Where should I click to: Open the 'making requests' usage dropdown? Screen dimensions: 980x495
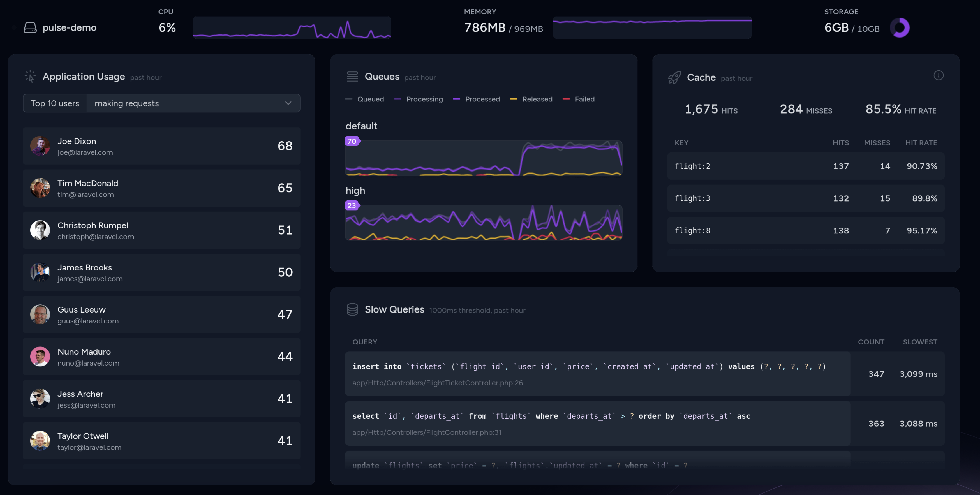(193, 103)
